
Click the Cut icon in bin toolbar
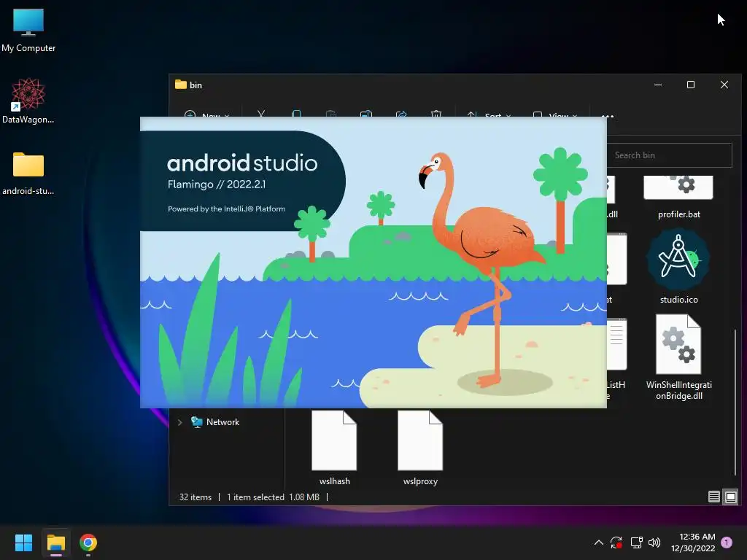click(261, 114)
